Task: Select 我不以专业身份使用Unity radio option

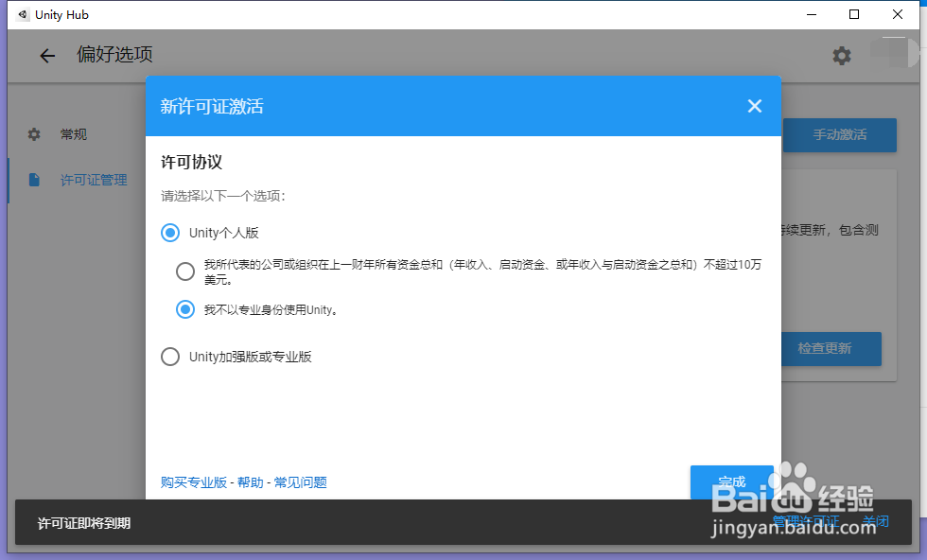Action: 185,309
